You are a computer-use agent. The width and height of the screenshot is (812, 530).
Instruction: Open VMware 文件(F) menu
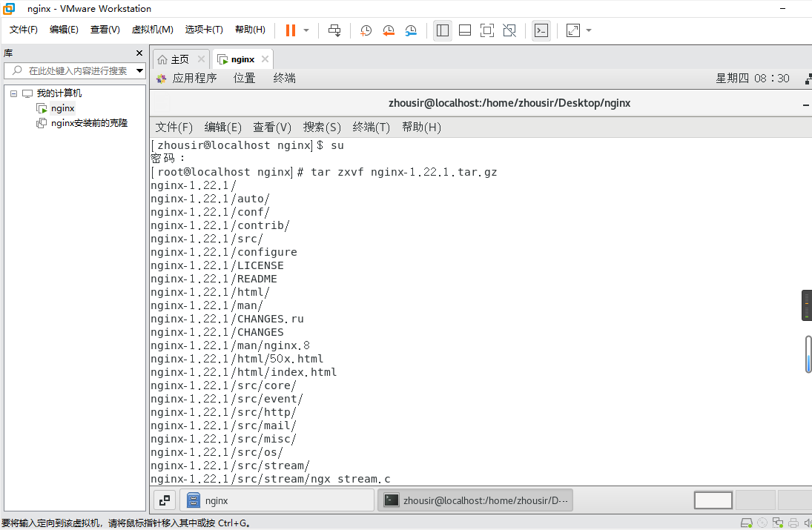click(x=24, y=30)
